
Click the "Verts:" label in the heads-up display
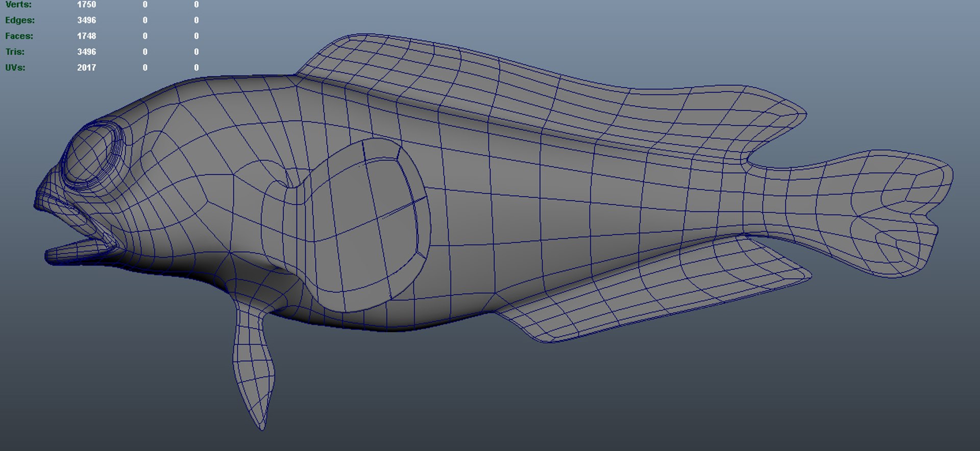pos(18,5)
